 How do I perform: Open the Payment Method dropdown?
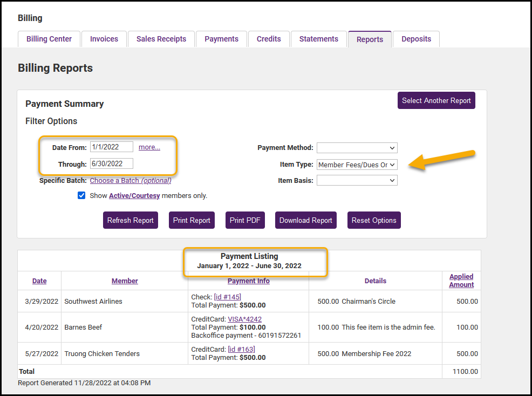point(357,148)
